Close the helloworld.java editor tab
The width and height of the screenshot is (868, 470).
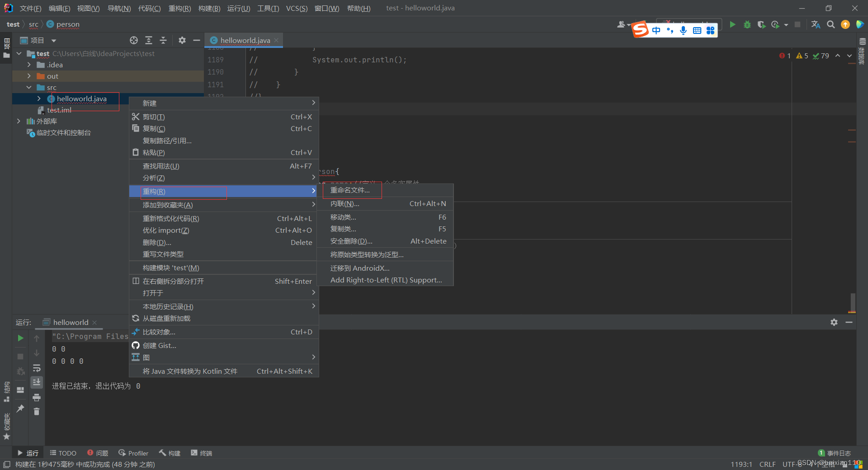(x=276, y=40)
